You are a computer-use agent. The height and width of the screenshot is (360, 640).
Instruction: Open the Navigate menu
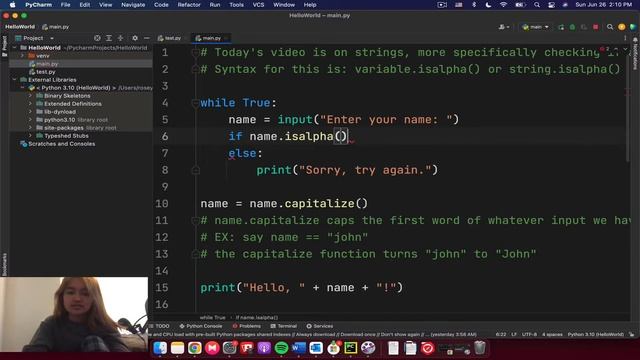(133, 5)
